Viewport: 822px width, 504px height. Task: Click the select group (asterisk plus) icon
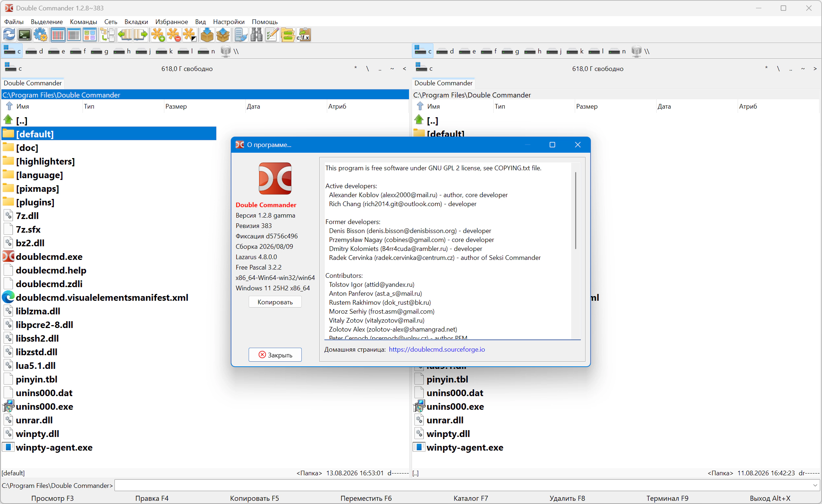coord(158,35)
